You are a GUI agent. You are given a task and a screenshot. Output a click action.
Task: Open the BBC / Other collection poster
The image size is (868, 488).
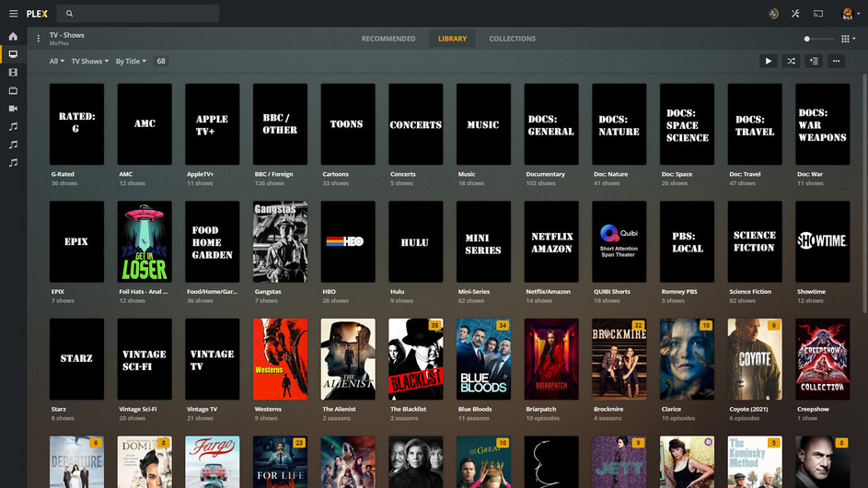(280, 124)
